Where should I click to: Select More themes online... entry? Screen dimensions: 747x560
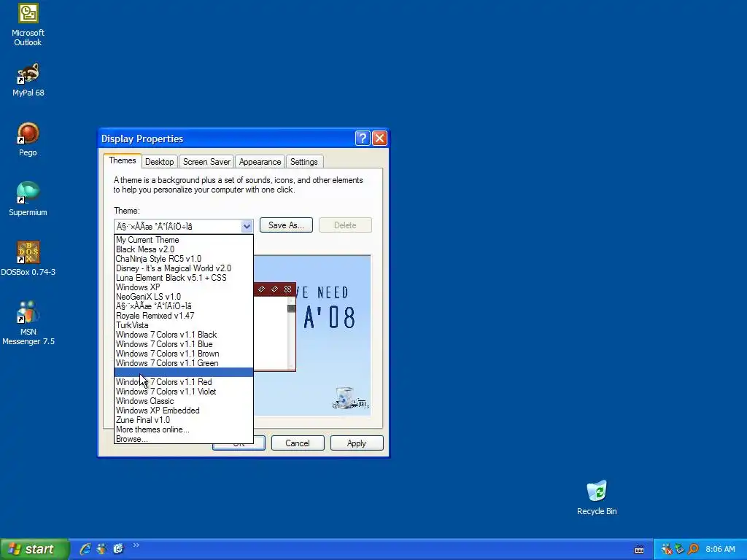[x=183, y=429]
